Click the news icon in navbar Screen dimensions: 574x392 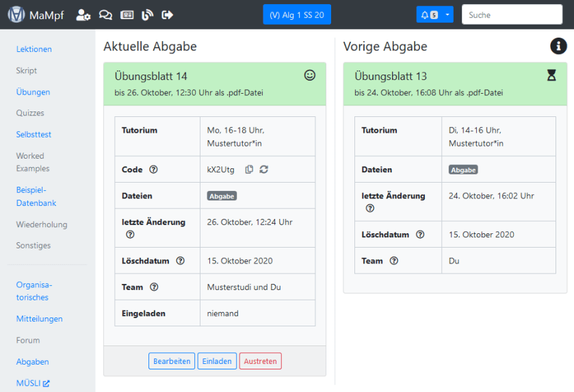[127, 14]
